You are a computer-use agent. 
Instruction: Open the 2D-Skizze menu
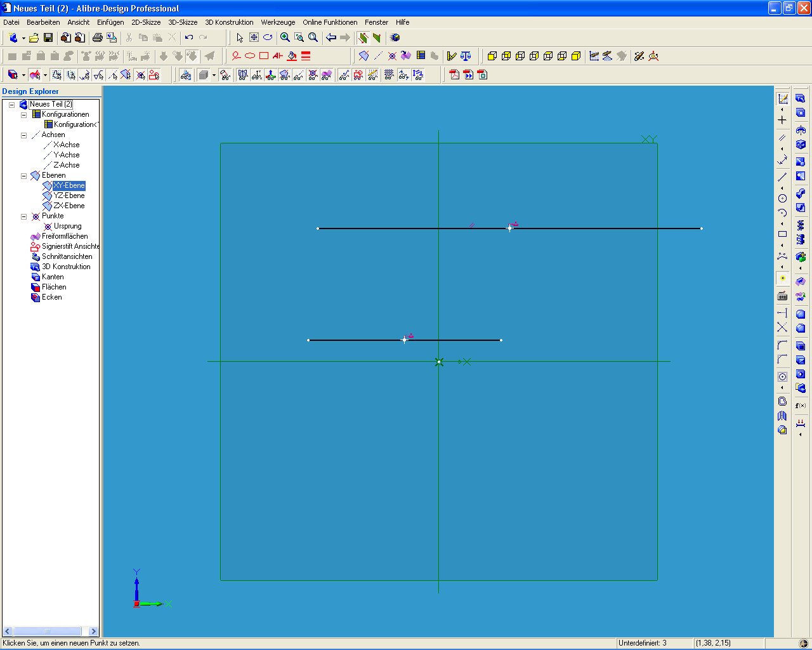(146, 22)
